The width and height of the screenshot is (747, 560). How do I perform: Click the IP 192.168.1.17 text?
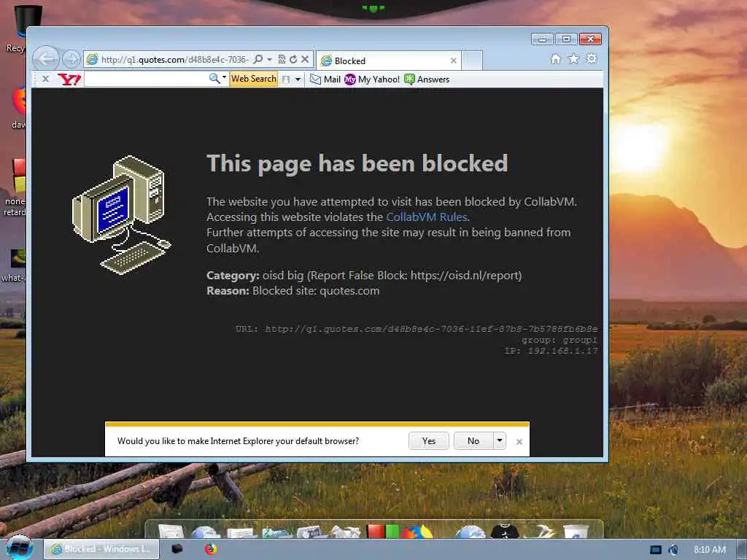tap(551, 351)
